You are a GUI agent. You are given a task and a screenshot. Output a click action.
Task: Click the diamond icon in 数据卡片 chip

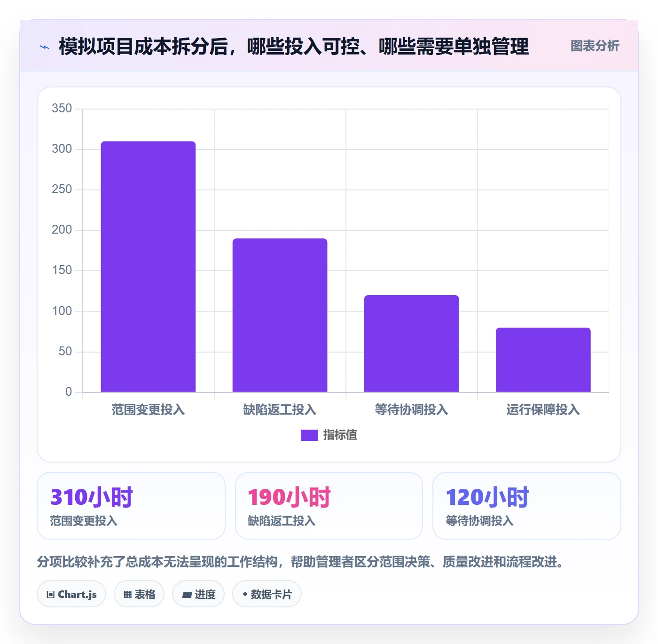245,594
